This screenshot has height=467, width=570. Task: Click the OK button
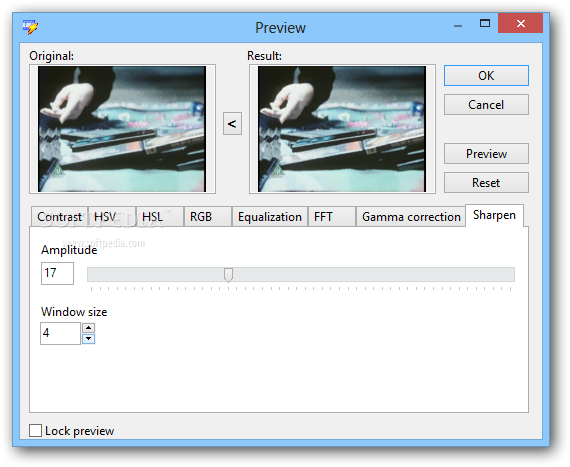pyautogui.click(x=486, y=76)
